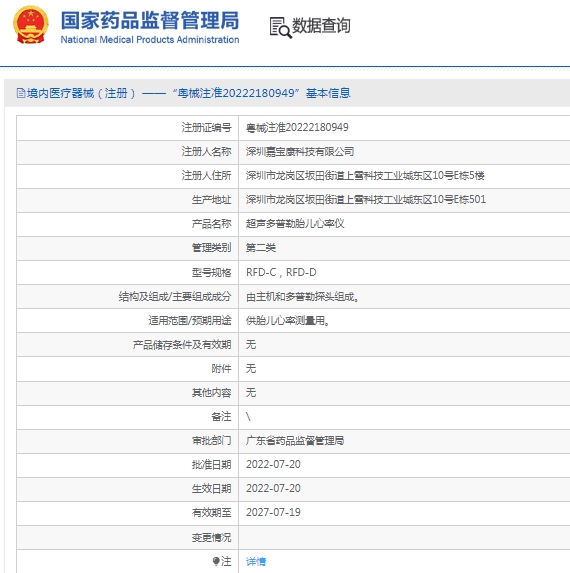Click the 适用范围/预期用途 label
Screen dimensions: 570x573
[x=190, y=320]
